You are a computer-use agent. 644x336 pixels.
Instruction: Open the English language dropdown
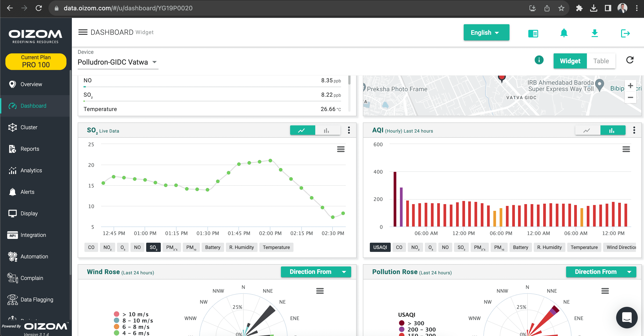(x=486, y=33)
